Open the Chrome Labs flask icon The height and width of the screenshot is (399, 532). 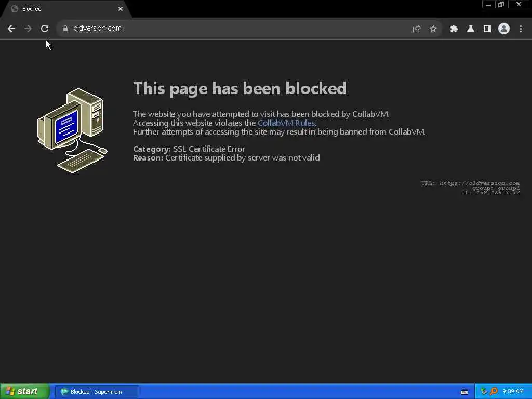[x=471, y=29]
